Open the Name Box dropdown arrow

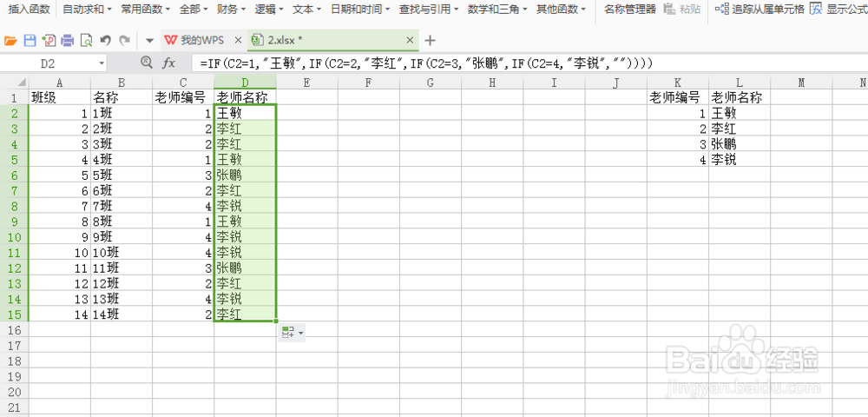(x=102, y=63)
